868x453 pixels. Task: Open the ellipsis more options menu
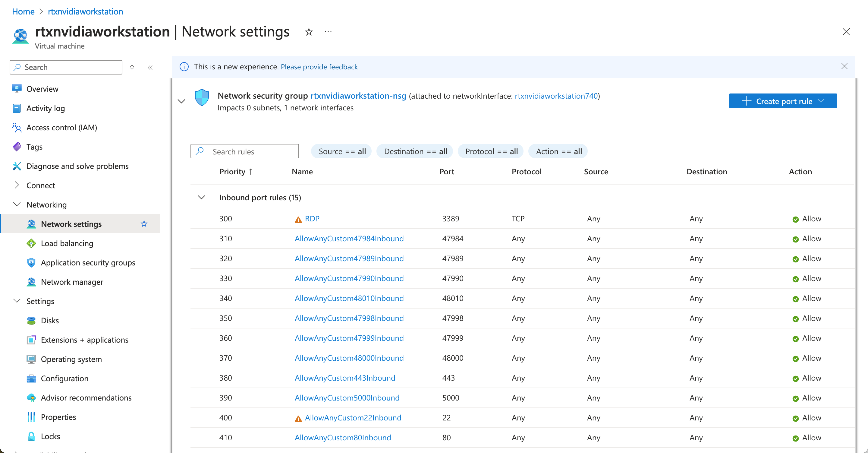[328, 32]
